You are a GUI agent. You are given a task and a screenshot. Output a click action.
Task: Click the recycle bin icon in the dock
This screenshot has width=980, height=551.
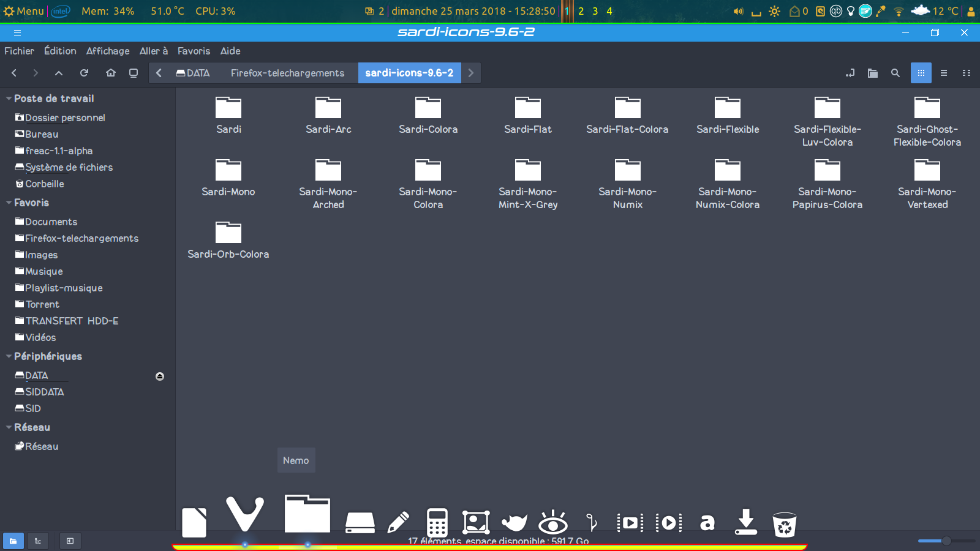click(784, 524)
